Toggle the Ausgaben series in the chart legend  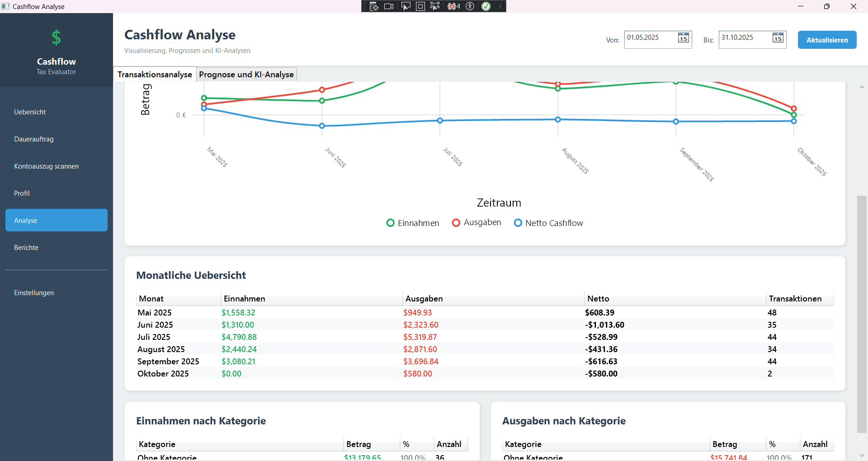tap(456, 222)
